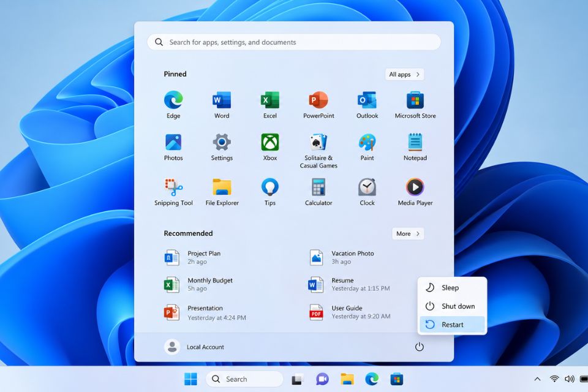Click the Start menu search field
Screen dimensions: 588x392
[x=294, y=42]
